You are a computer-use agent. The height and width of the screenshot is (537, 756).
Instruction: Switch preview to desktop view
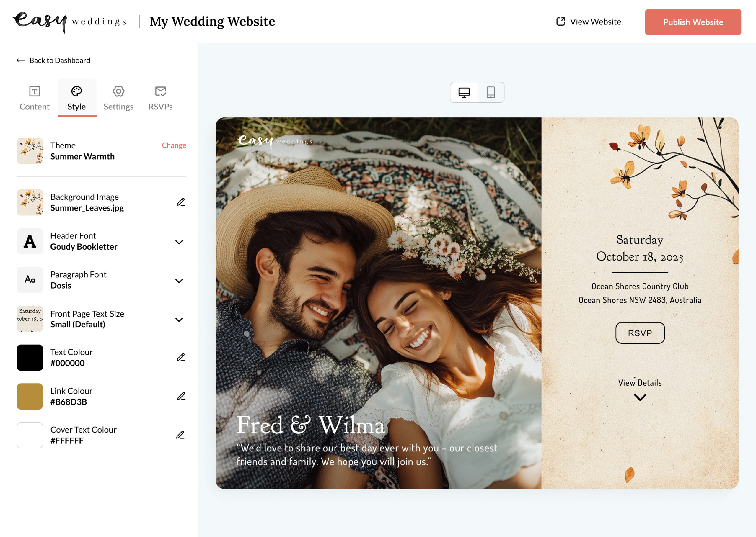coord(464,93)
